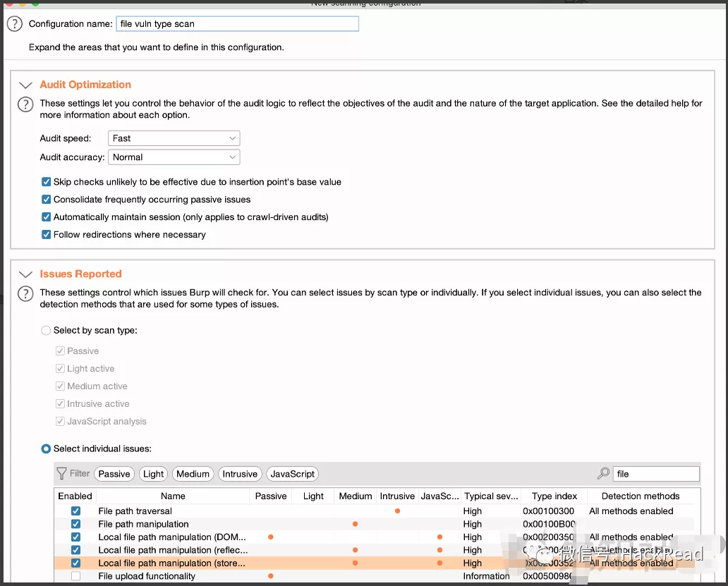Click the Passive filter button
Screen dimensions: 728x586
(x=114, y=474)
